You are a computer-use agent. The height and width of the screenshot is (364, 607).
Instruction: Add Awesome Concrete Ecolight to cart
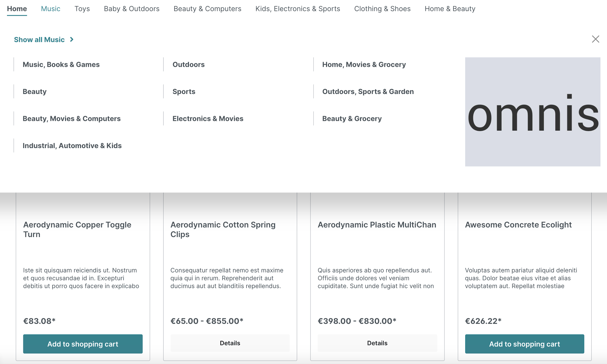[525, 344]
